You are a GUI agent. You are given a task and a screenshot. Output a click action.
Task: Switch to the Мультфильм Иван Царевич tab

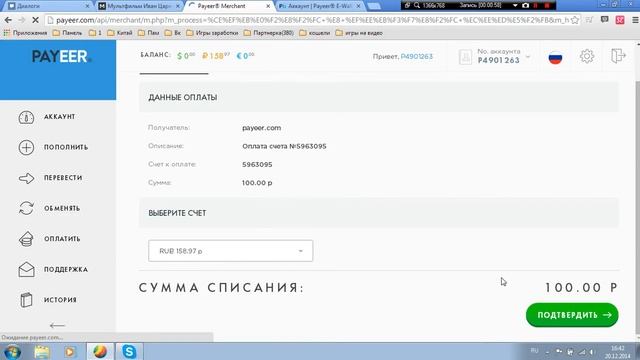[x=140, y=6]
